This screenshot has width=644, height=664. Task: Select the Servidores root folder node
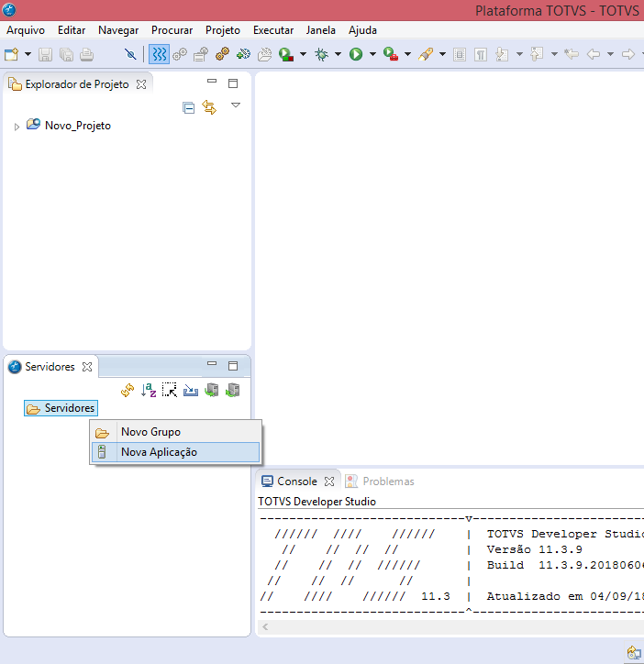coord(61,408)
